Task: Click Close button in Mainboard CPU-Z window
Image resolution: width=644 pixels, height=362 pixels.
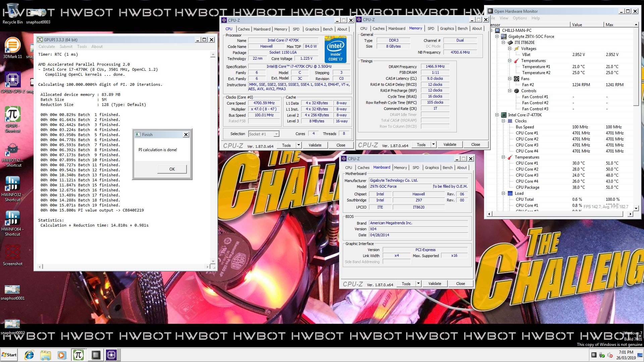Action: 461,284
